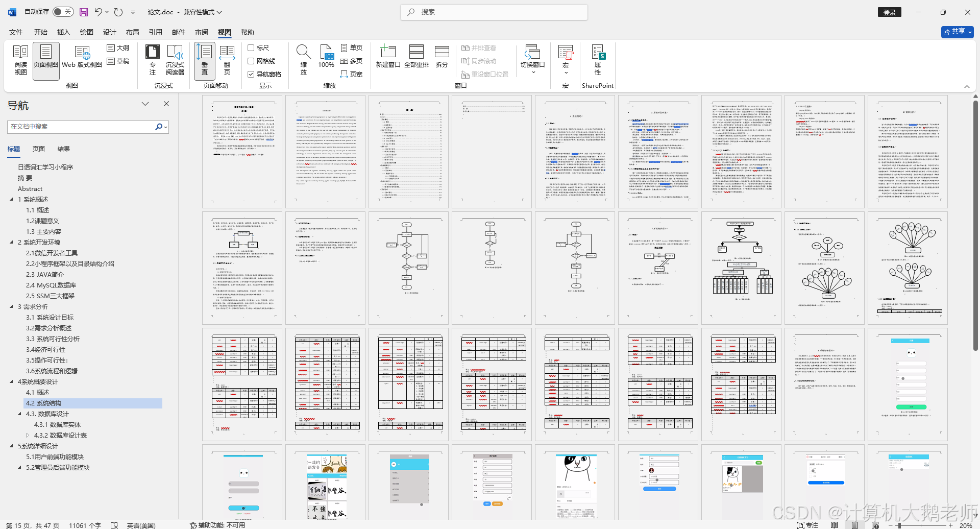Screen dimensions: 980x529
Task: Jump to the Abstract heading
Action: (x=30, y=189)
